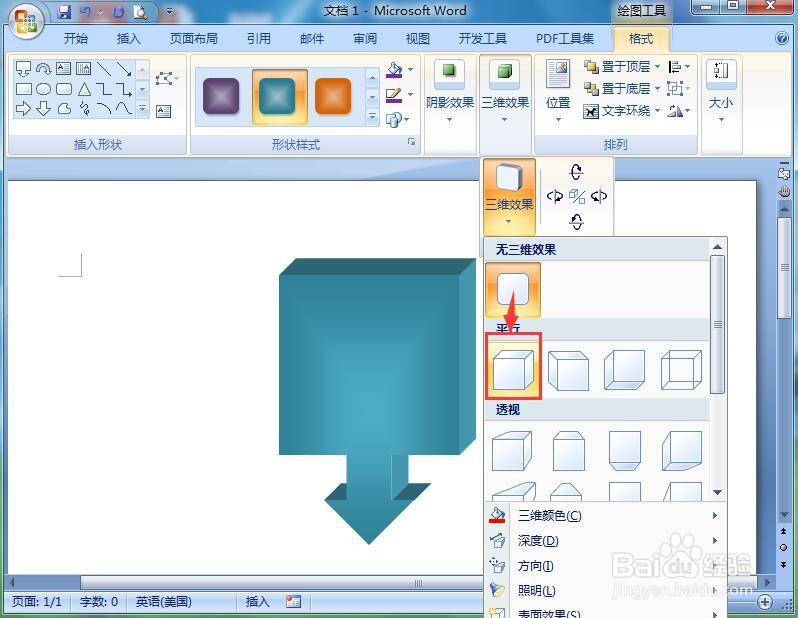Viewport: 798px width, 618px height.
Task: Switch to the 插入 tab
Action: coord(128,39)
